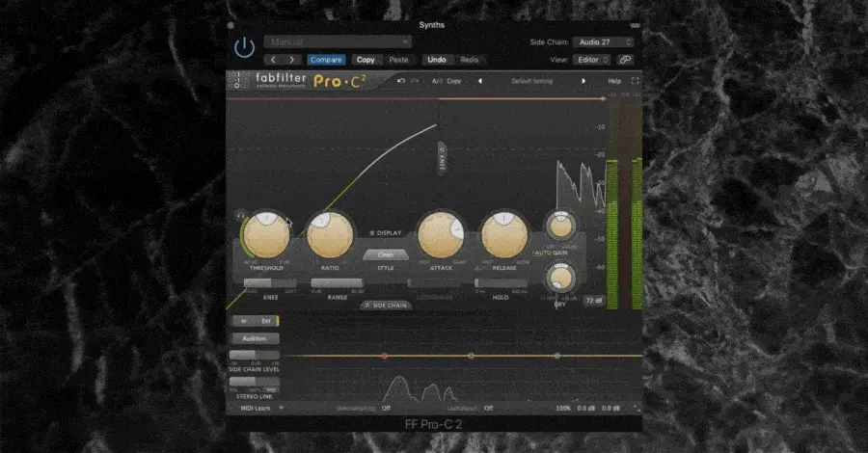Open the Clean style selector
Image resolution: width=868 pixels, height=453 pixels.
pos(386,255)
